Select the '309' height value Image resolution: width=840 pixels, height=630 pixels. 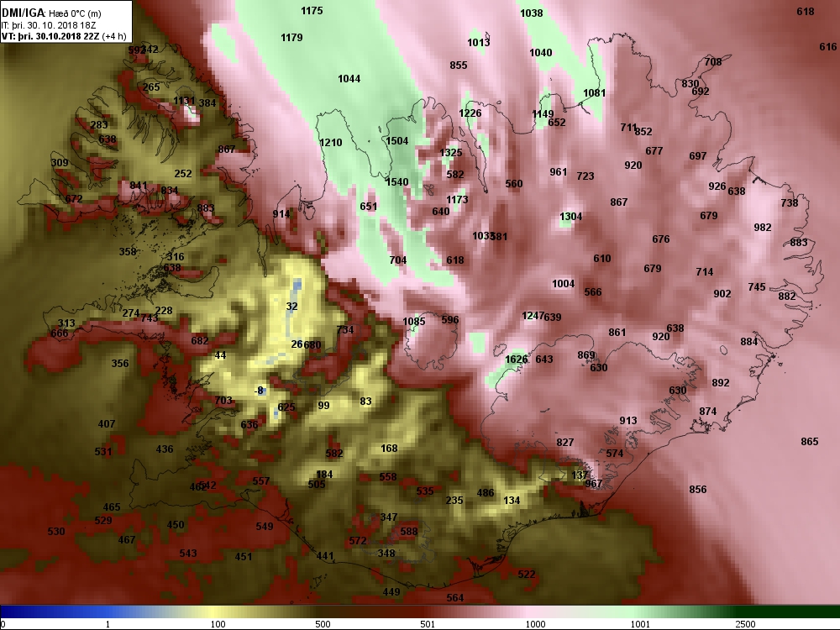point(60,163)
